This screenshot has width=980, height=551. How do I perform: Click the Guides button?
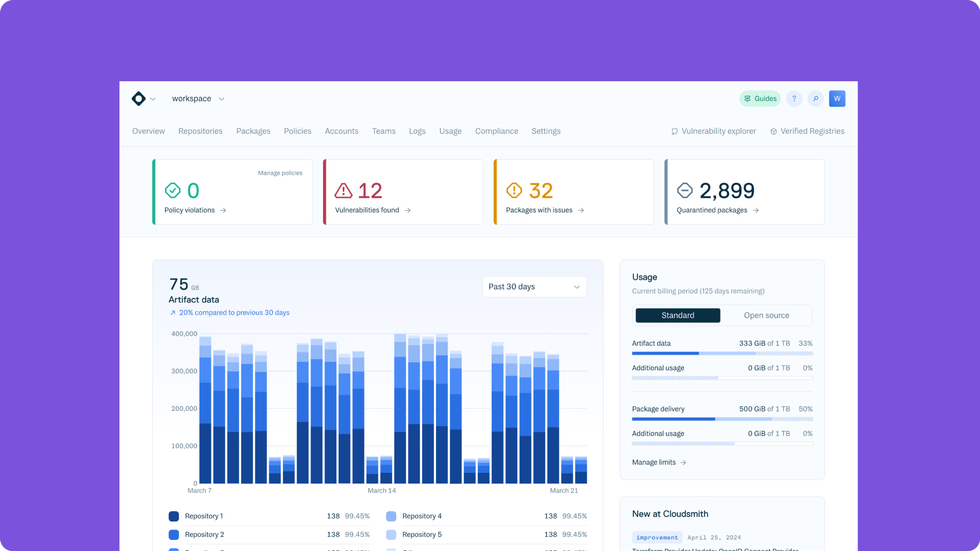coord(760,98)
